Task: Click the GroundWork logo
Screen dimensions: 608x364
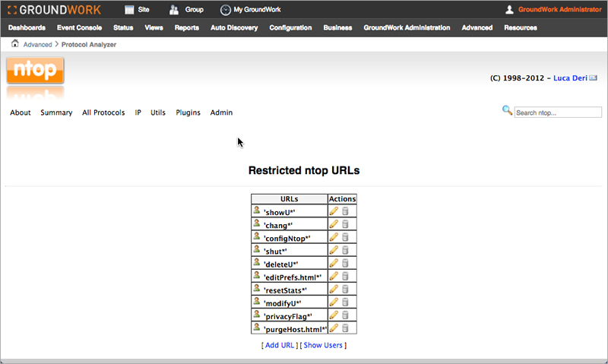Action: pyautogui.click(x=54, y=10)
